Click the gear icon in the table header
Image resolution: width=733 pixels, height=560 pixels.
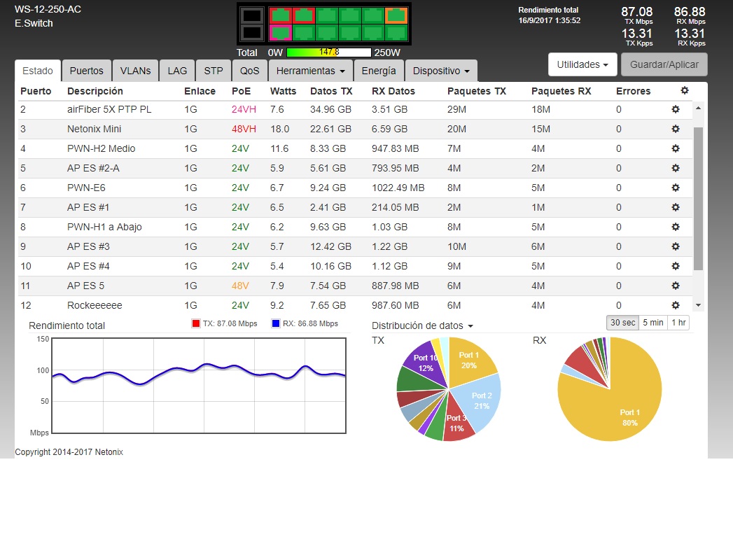[684, 91]
